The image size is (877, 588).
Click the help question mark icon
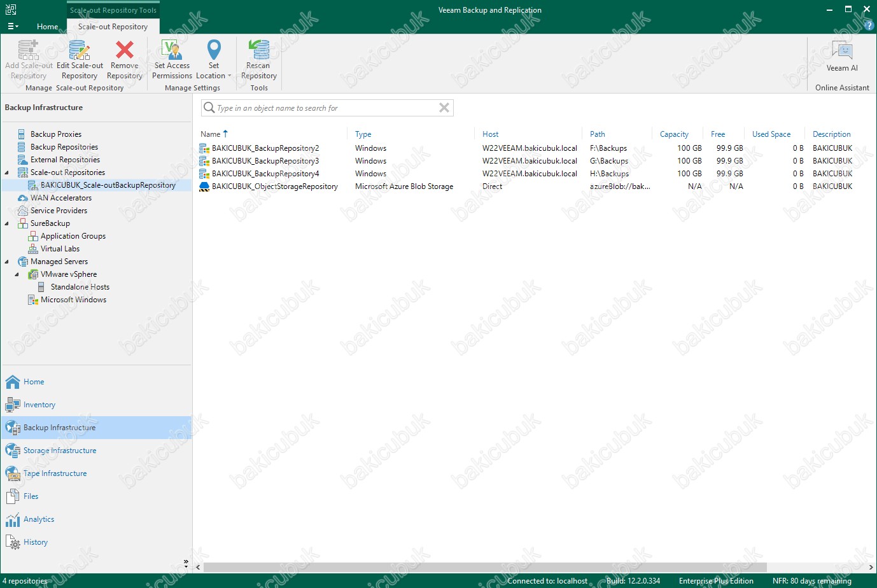pos(869,26)
